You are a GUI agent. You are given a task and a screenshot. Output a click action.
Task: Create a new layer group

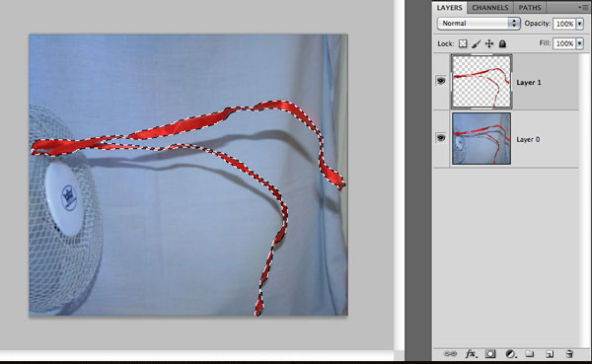pyautogui.click(x=529, y=354)
